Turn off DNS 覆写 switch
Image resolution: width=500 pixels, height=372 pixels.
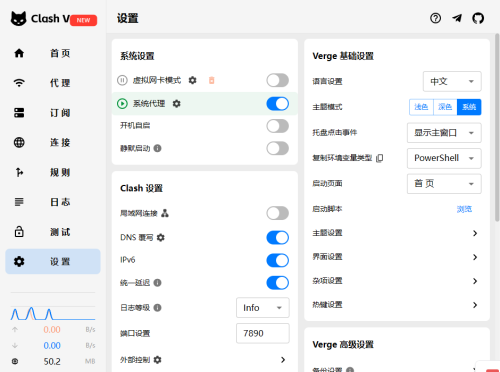click(x=277, y=238)
